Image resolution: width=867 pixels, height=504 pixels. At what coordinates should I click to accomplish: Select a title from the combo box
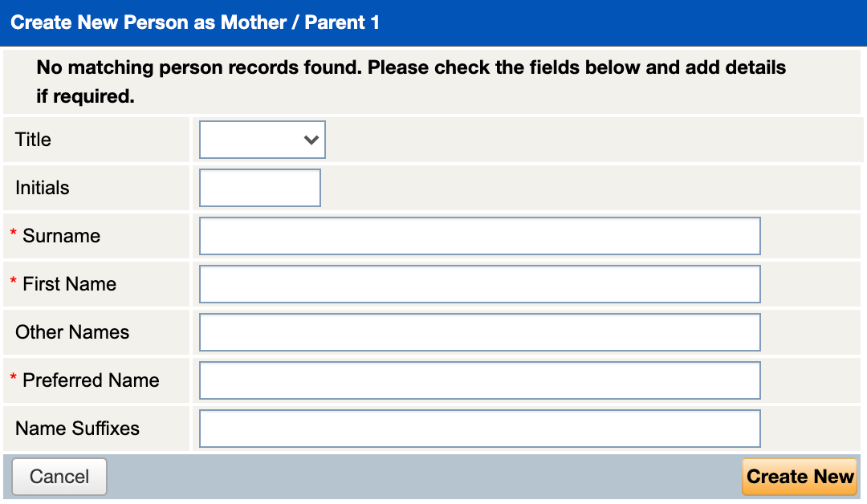click(261, 139)
